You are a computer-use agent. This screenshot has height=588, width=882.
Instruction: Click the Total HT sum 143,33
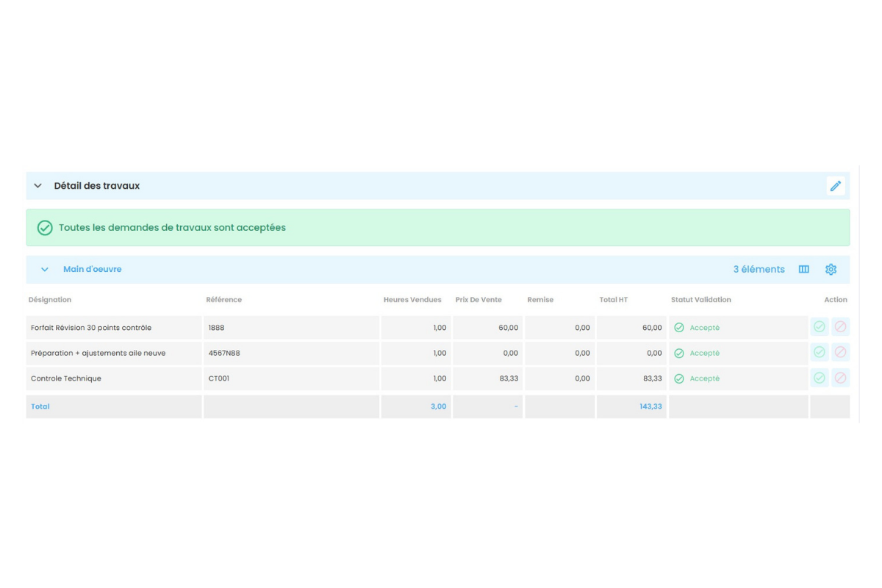[650, 406]
